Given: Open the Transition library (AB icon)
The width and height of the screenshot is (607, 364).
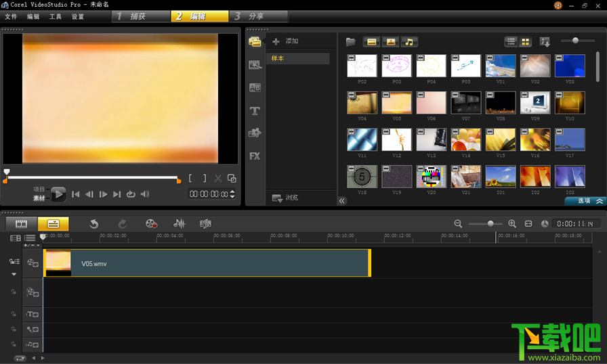Looking at the screenshot, I should (x=255, y=88).
